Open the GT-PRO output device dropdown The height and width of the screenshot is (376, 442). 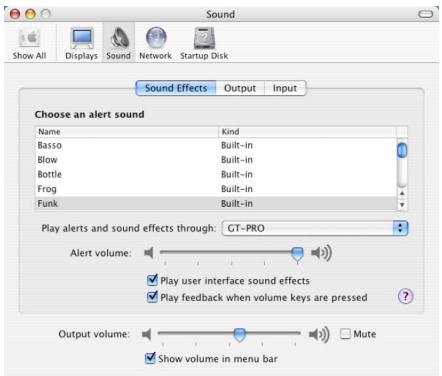point(315,228)
